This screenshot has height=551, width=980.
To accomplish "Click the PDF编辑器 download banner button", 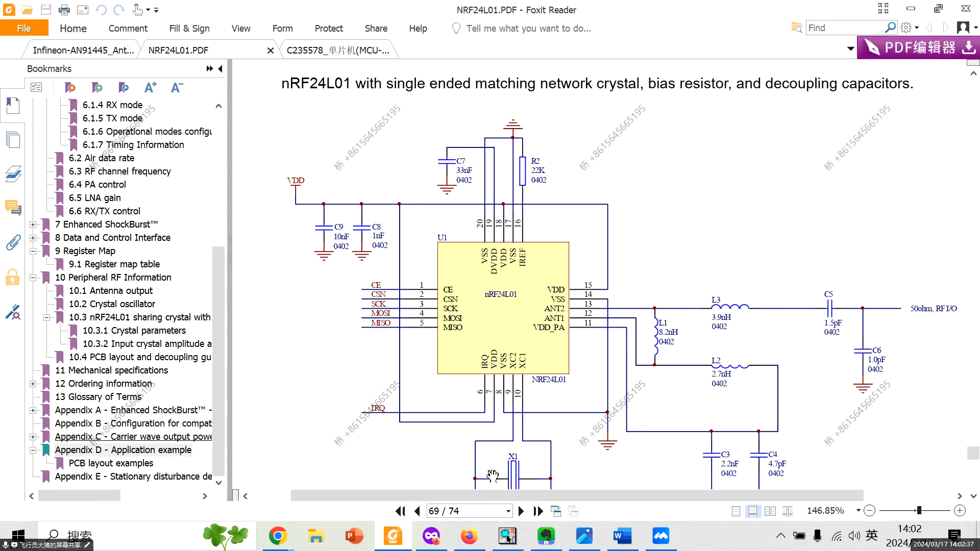I will 918,47.
